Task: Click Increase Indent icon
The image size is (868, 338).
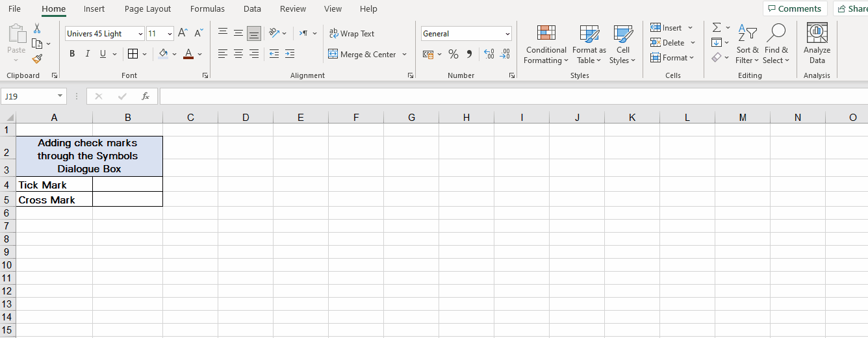Action: coord(290,54)
